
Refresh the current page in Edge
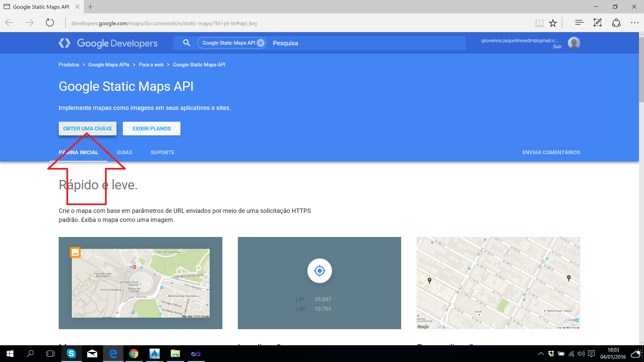[50, 23]
